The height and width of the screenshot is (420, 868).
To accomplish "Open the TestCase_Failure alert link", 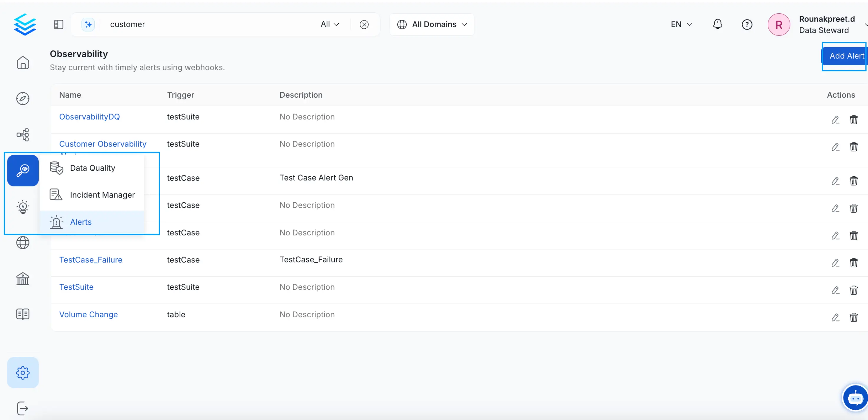I will pos(91,259).
